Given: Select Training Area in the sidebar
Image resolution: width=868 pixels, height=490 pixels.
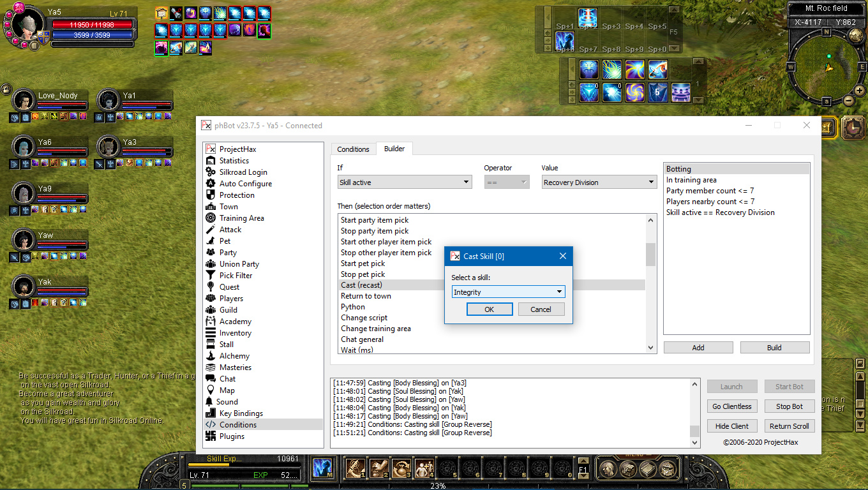Looking at the screenshot, I should 241,218.
